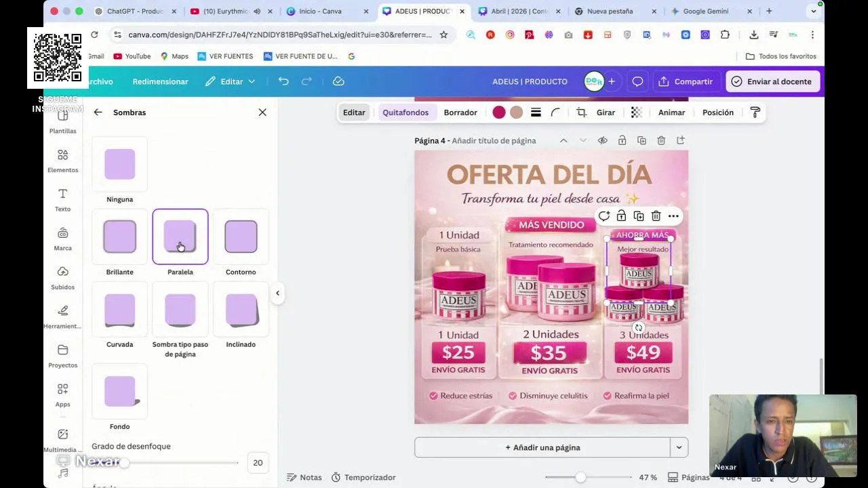Lock the selected jars element

click(x=621, y=216)
